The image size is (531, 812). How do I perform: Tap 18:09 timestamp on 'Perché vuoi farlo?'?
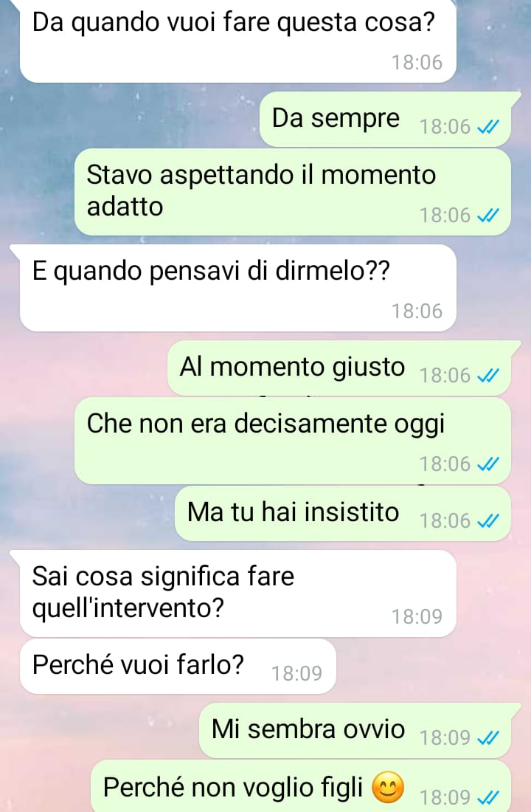tap(297, 673)
